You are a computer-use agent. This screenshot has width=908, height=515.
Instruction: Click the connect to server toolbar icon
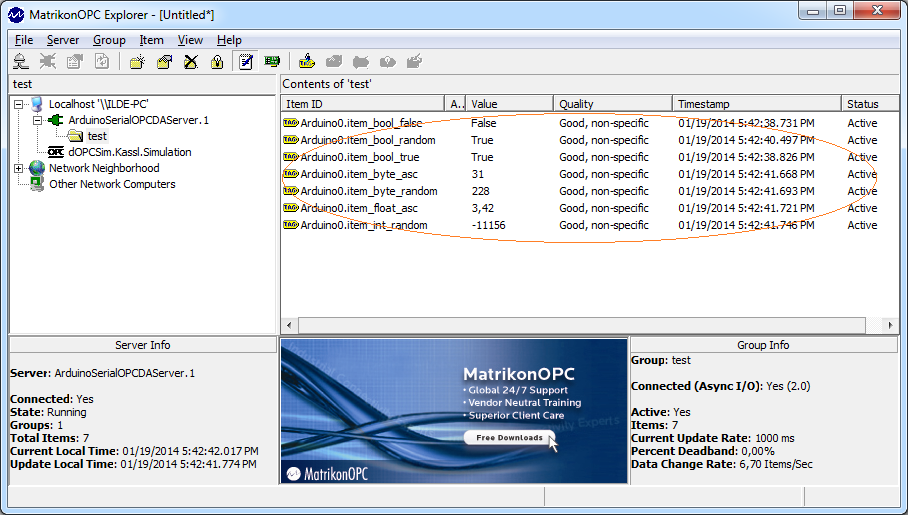coord(21,61)
